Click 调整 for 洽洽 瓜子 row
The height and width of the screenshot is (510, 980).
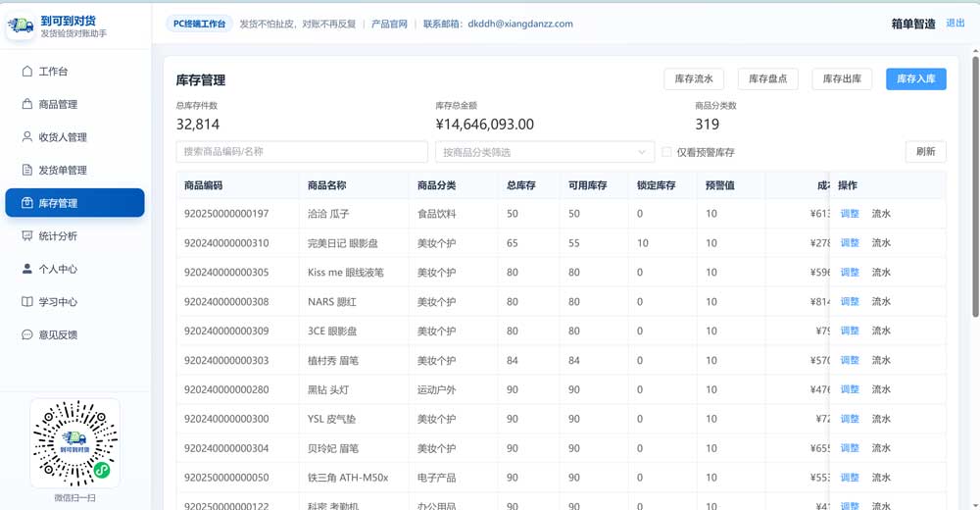[850, 214]
